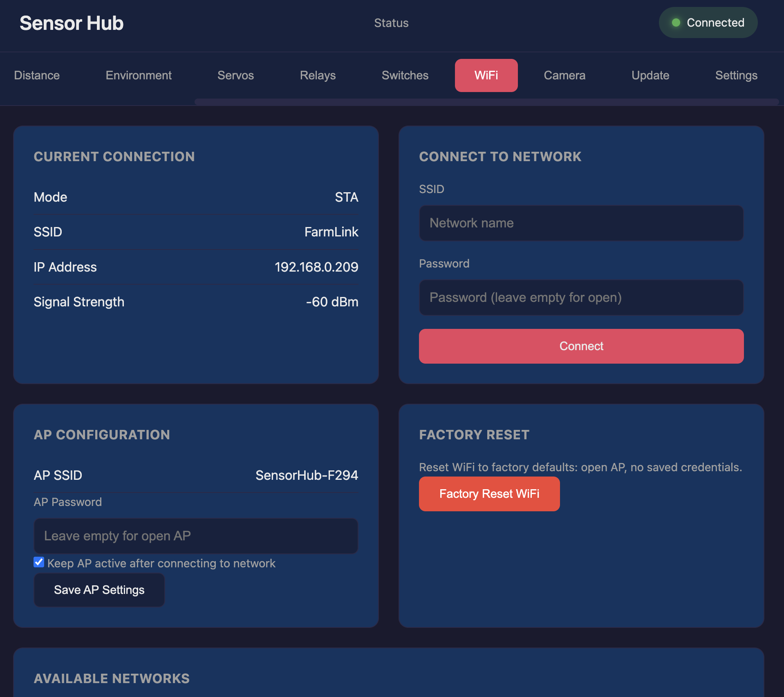Switch to the Environment tab

(x=139, y=75)
